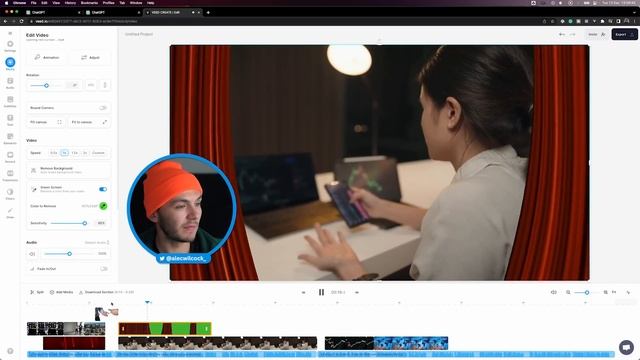640x360 pixels.
Task: Click Download Section in timeline toolbar
Action: (x=106, y=292)
